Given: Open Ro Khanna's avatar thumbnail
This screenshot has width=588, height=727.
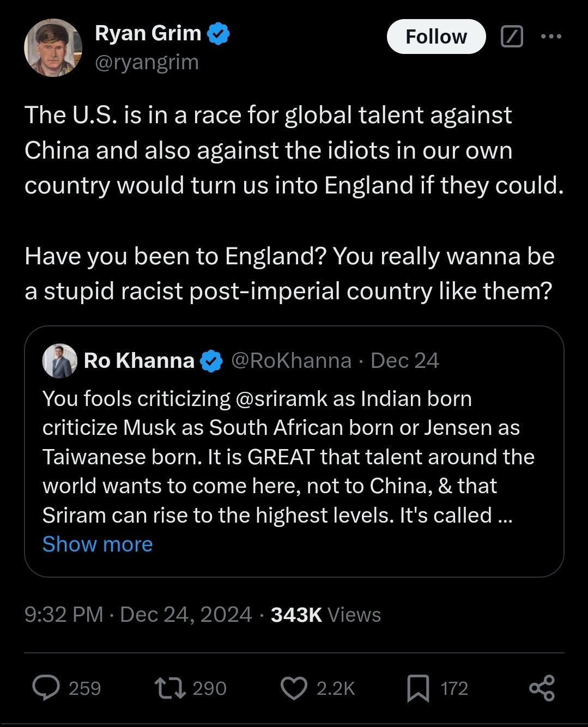Looking at the screenshot, I should point(60,361).
